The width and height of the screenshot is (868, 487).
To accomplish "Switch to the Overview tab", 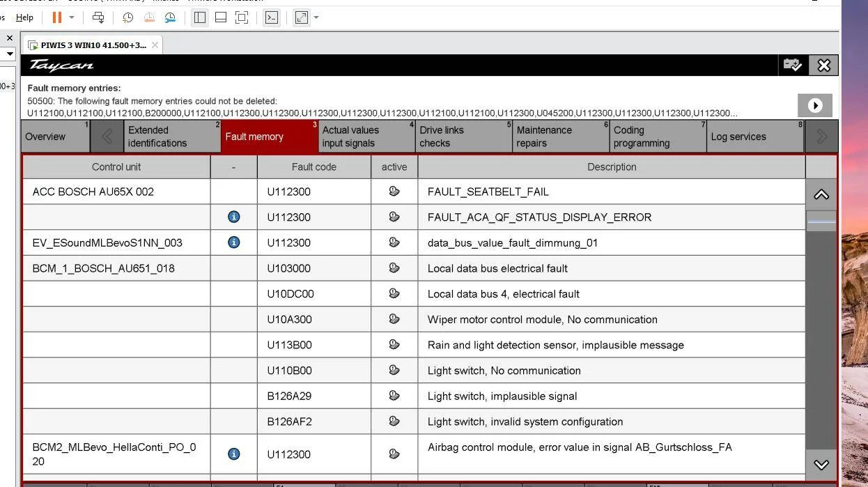I will tap(56, 137).
